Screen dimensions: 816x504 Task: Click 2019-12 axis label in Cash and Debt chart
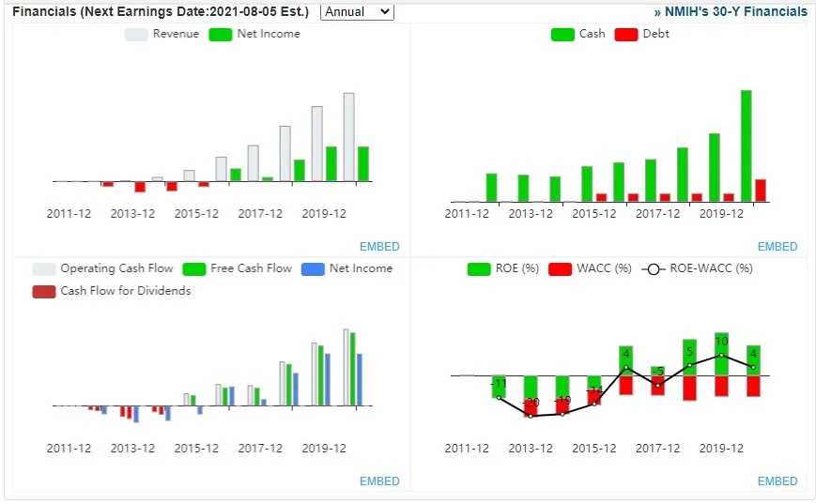click(x=721, y=214)
